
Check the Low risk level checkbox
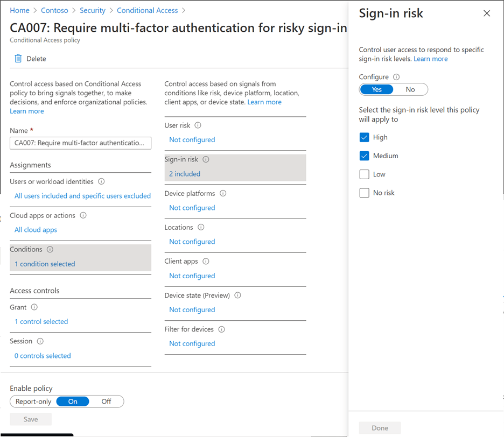coord(364,174)
